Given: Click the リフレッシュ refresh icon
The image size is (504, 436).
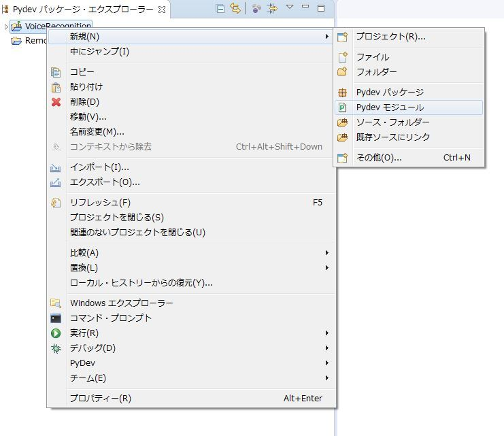Looking at the screenshot, I should click(56, 203).
